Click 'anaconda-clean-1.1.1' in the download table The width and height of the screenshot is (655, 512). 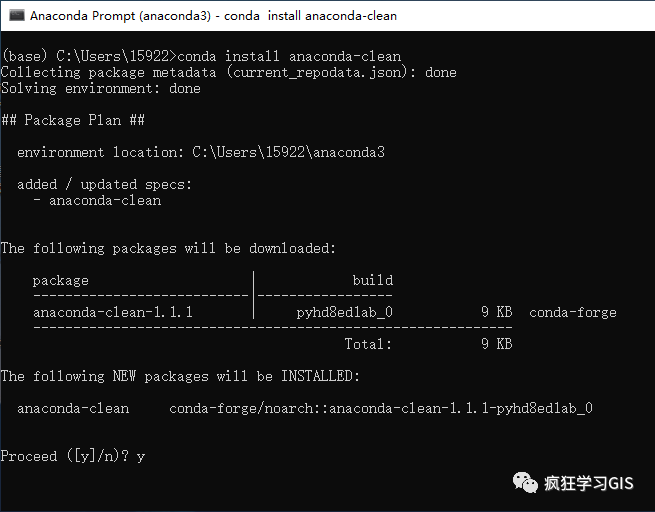pyautogui.click(x=113, y=312)
